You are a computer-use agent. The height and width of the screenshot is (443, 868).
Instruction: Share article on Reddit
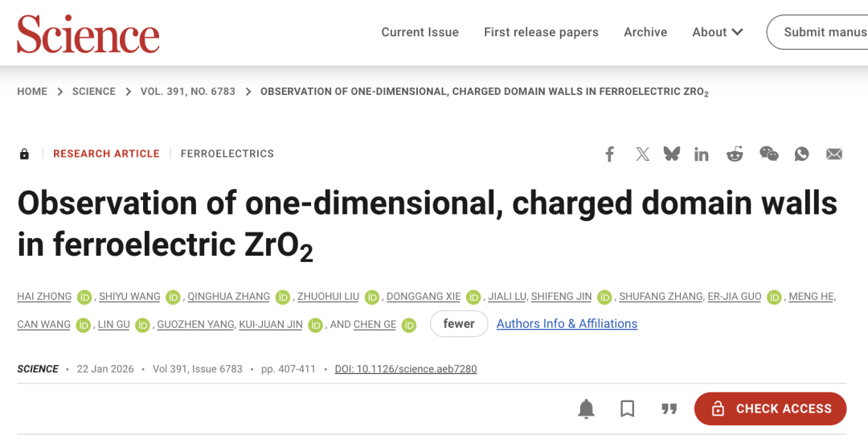click(735, 154)
